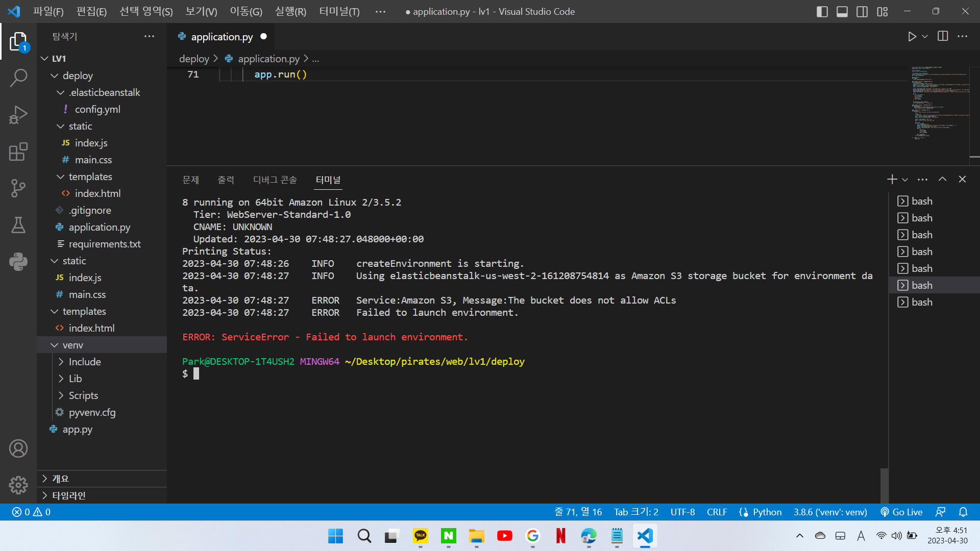Change the CRLF line ending
The image size is (980, 551).
pyautogui.click(x=717, y=512)
